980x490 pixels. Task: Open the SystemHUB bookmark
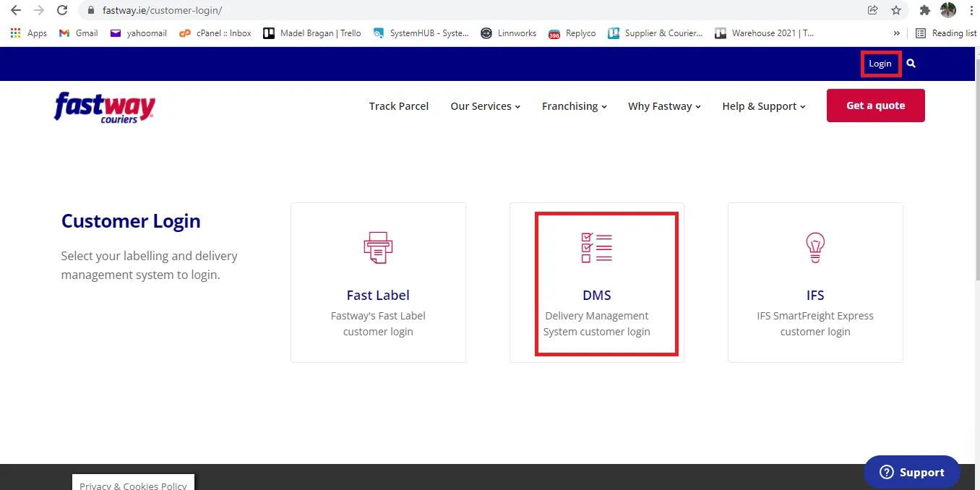[x=421, y=33]
